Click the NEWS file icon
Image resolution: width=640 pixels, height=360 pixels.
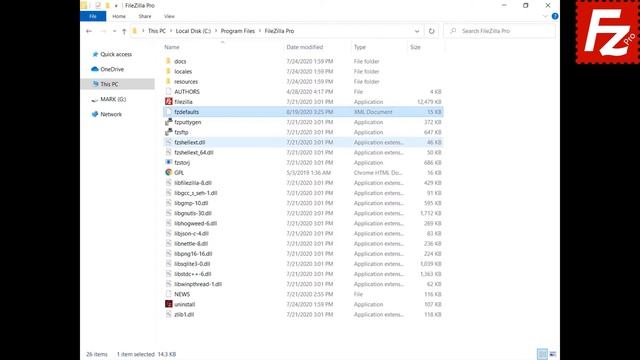coord(169,294)
